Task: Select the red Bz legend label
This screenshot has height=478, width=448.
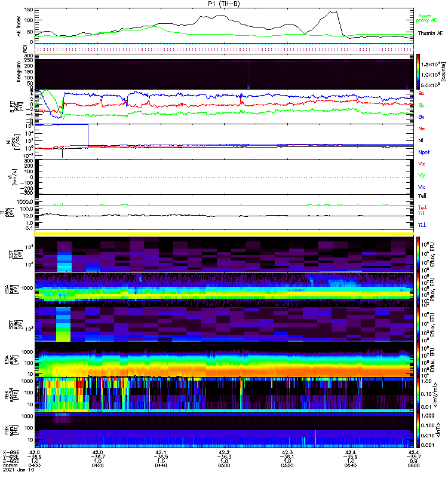Action: (x=421, y=93)
